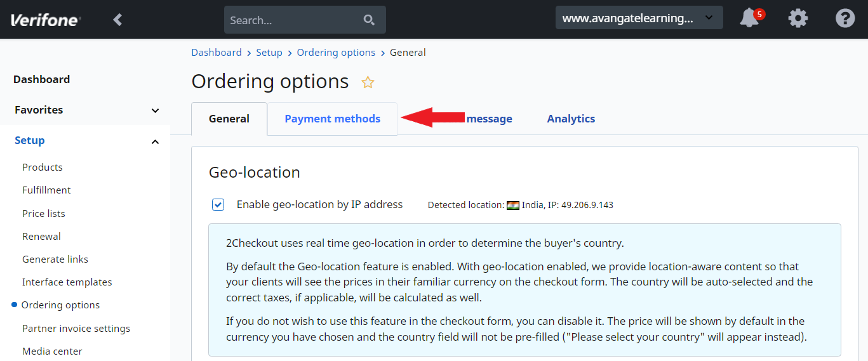868x361 pixels.
Task: Click the Verifone logo
Action: point(46,20)
